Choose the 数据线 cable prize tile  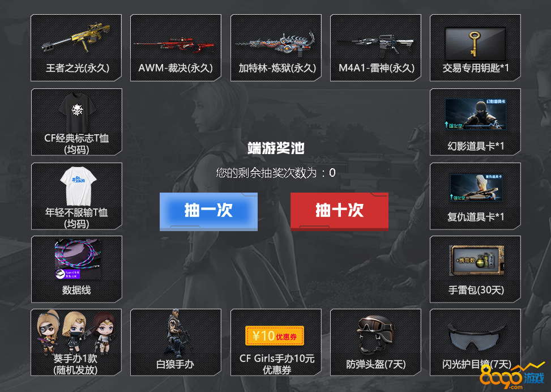(76, 269)
